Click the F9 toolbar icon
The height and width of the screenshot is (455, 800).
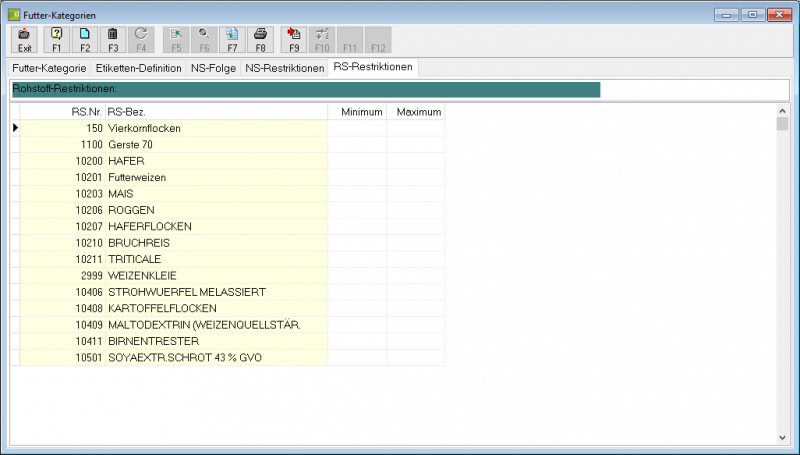click(294, 40)
